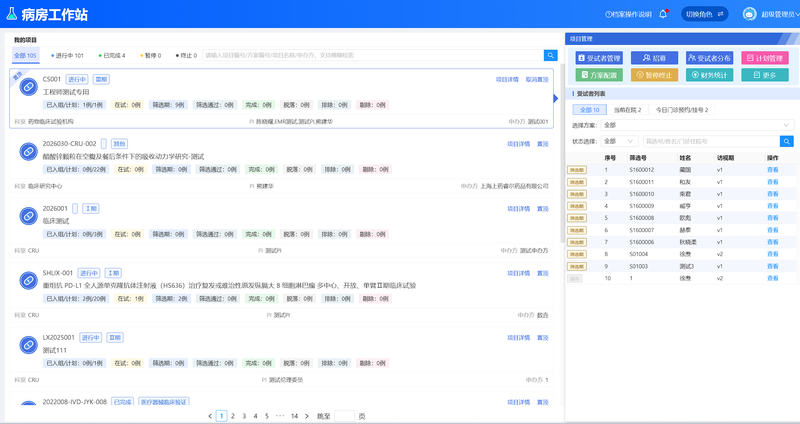Switch to 当前在院 2 tab

point(627,110)
